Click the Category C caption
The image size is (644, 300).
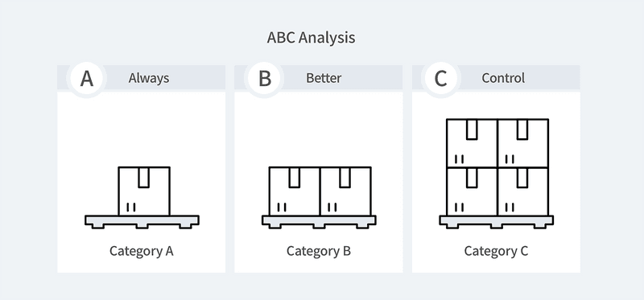pyautogui.click(x=496, y=251)
